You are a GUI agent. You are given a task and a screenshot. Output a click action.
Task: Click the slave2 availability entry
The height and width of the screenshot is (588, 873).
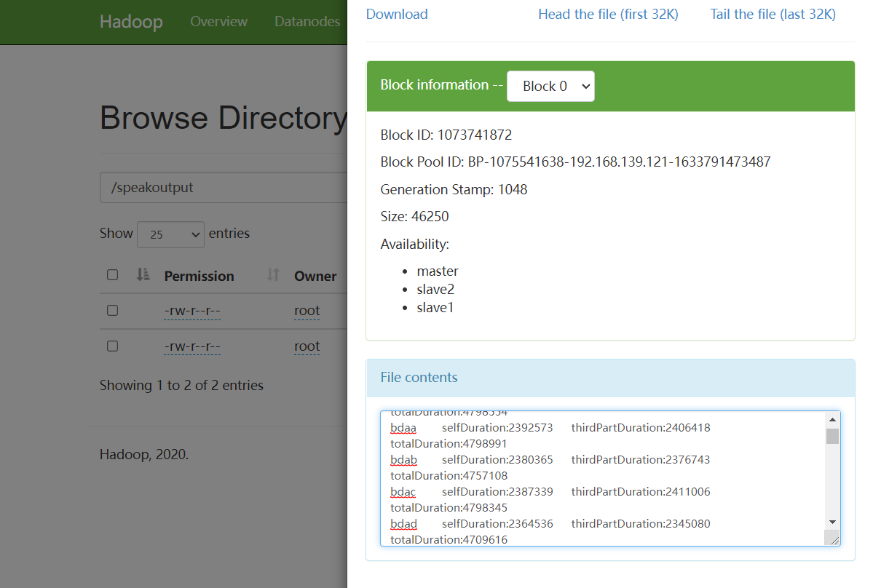(435, 290)
